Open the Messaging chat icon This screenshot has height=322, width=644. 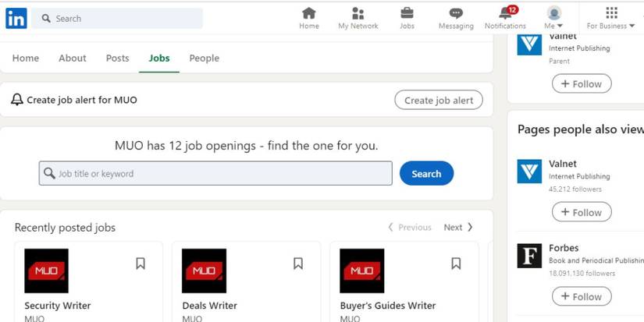(456, 13)
